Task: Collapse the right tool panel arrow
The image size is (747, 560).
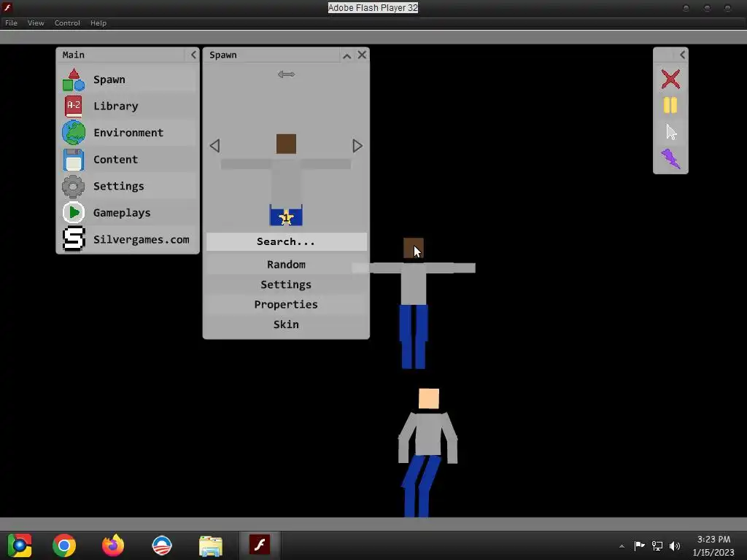Action: (682, 55)
